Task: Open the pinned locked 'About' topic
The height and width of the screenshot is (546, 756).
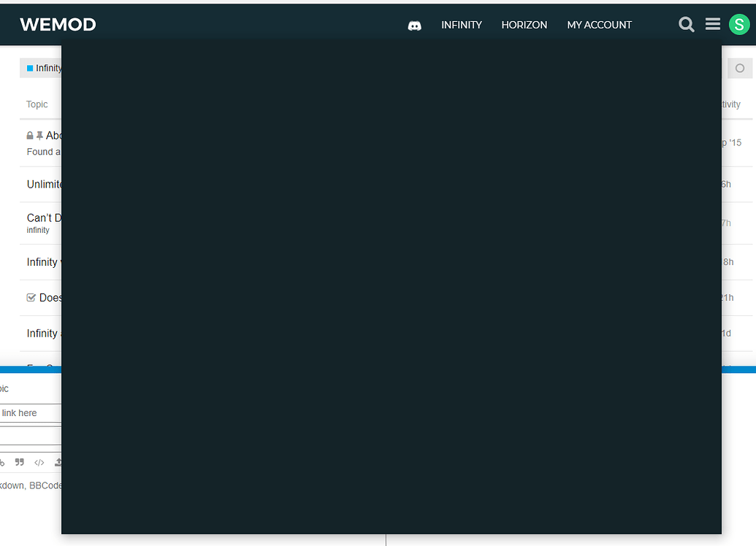Action: 53,136
